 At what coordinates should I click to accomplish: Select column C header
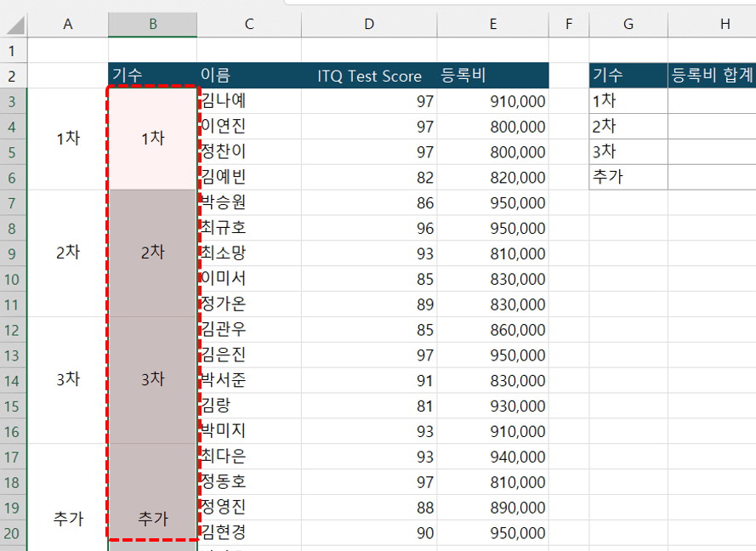pyautogui.click(x=249, y=24)
